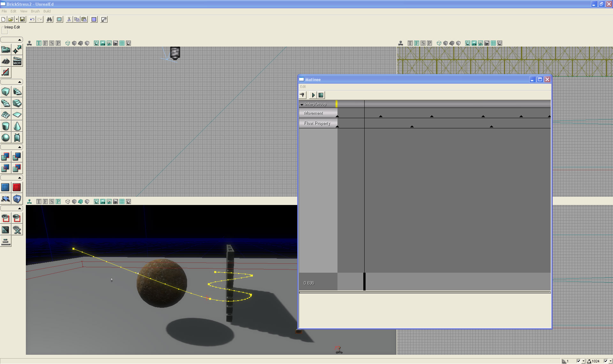The image size is (613, 364).
Task: Click the Matinee add-key toolbar icon
Action: pyautogui.click(x=302, y=95)
